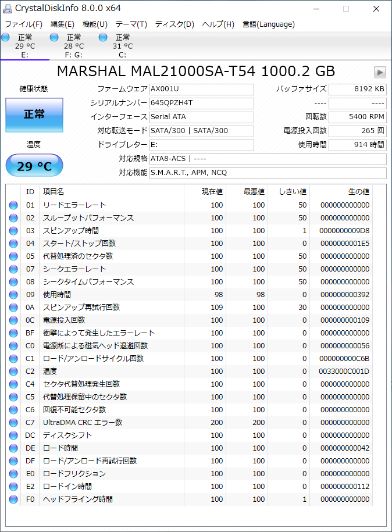
Task: Open the ディスク(D) menu
Action: (x=174, y=24)
